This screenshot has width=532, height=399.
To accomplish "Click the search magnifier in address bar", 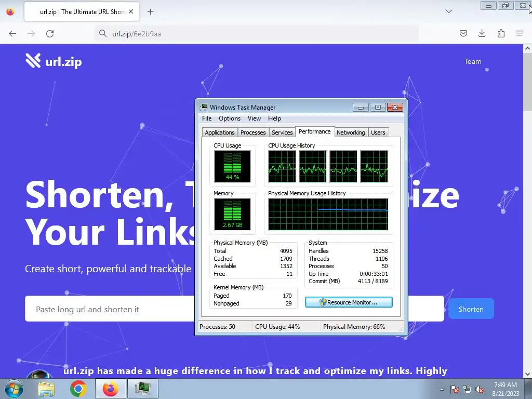I will (102, 33).
